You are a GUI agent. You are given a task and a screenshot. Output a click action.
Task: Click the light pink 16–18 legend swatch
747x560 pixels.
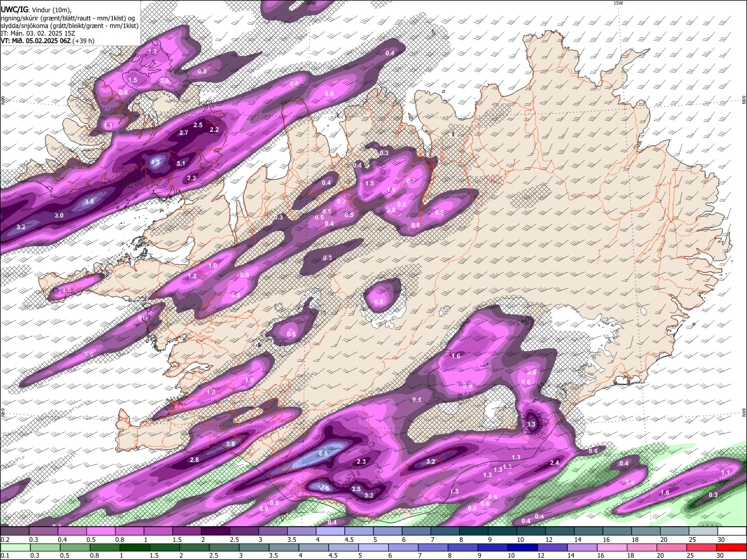pos(611,547)
